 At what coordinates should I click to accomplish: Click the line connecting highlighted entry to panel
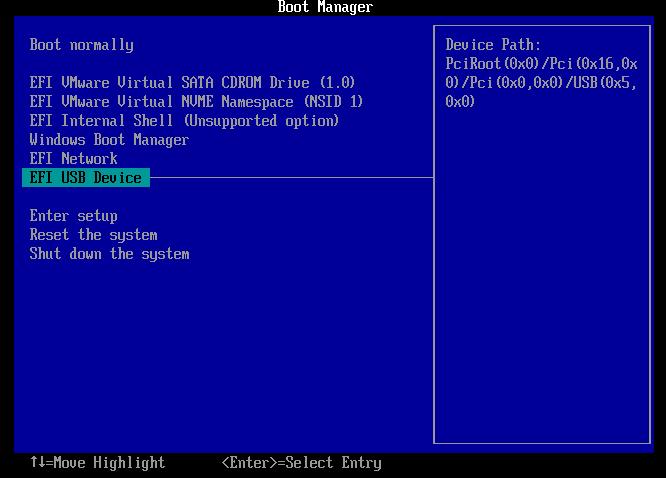click(x=290, y=178)
